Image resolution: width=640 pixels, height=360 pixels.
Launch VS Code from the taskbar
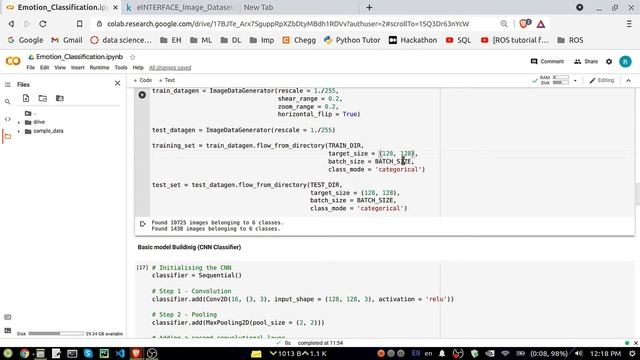pyautogui.click(x=120, y=353)
